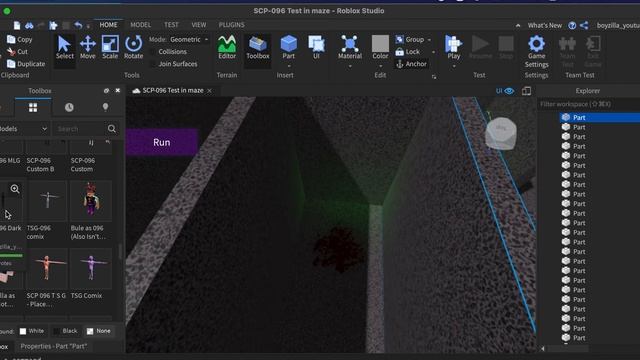Toggle UI visibility eye icon

[x=509, y=91]
